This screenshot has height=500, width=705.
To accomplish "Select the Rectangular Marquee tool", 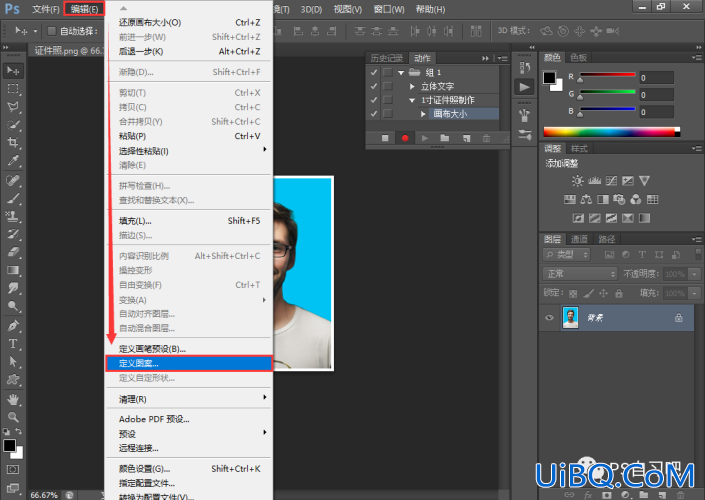I will click(13, 89).
